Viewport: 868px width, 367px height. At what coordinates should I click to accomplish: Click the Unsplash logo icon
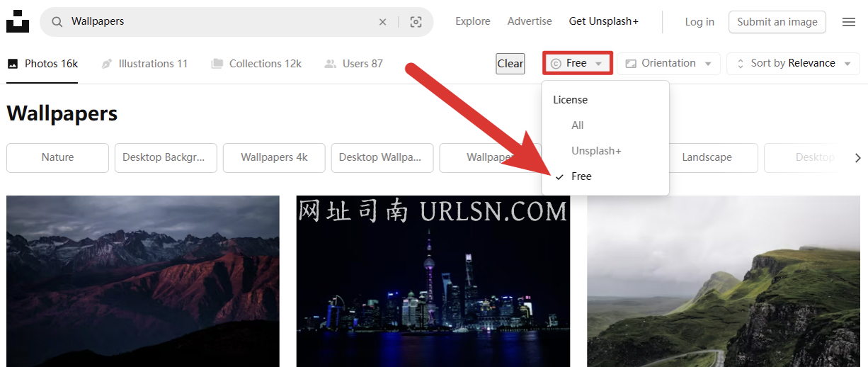click(x=18, y=21)
